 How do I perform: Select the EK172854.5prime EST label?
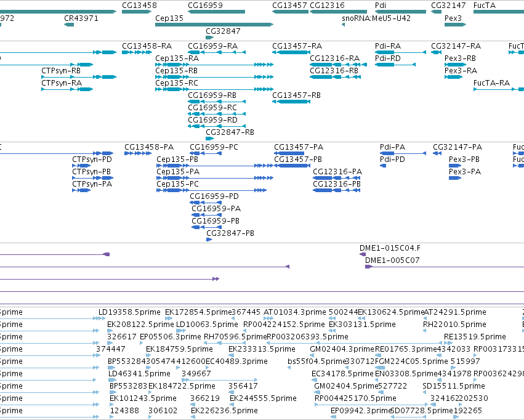click(198, 312)
